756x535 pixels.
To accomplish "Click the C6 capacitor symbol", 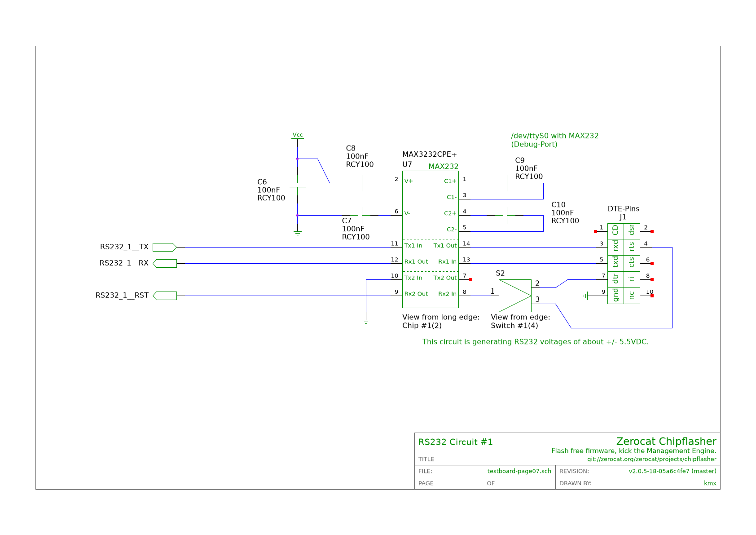I will point(297,185).
